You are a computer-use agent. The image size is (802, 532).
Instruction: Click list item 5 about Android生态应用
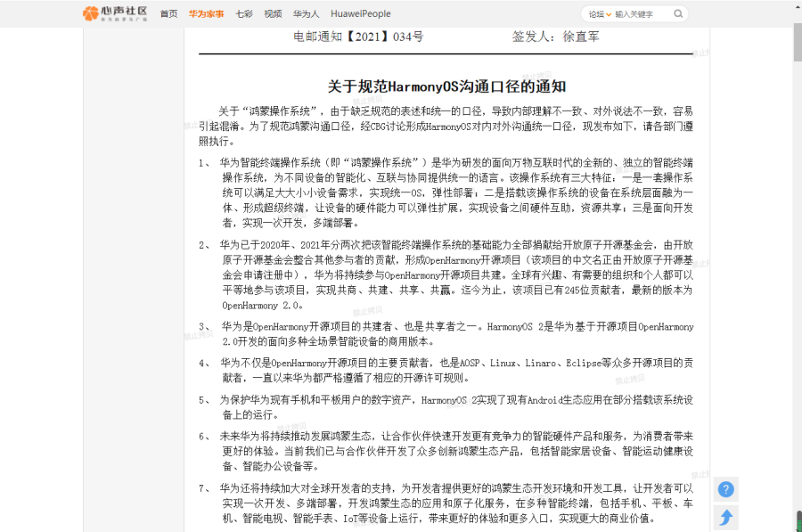tap(456, 407)
